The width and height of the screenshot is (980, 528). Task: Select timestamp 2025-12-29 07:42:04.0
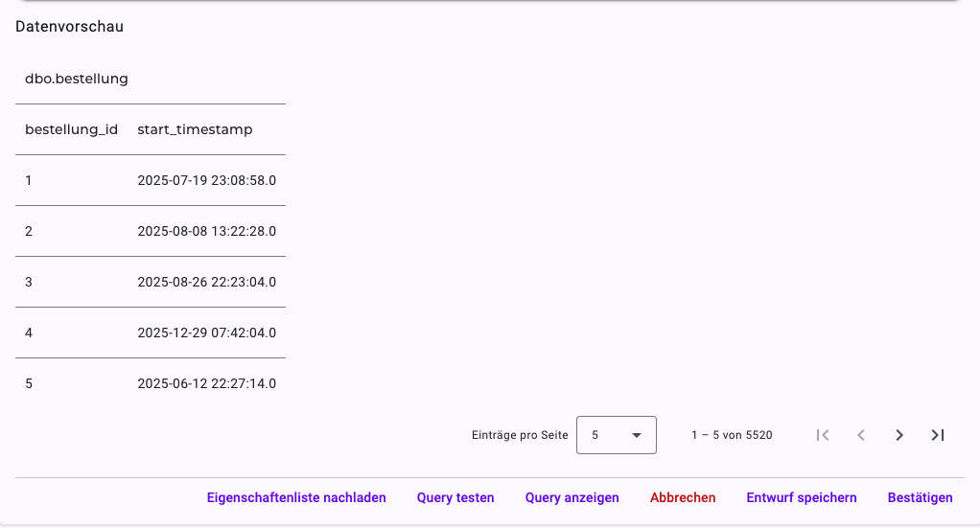(x=207, y=333)
